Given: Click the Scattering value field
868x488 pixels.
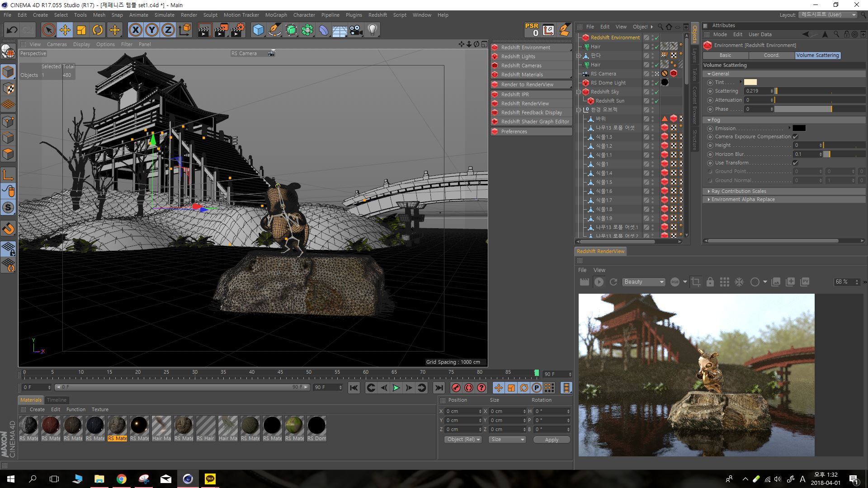Looking at the screenshot, I should point(757,91).
